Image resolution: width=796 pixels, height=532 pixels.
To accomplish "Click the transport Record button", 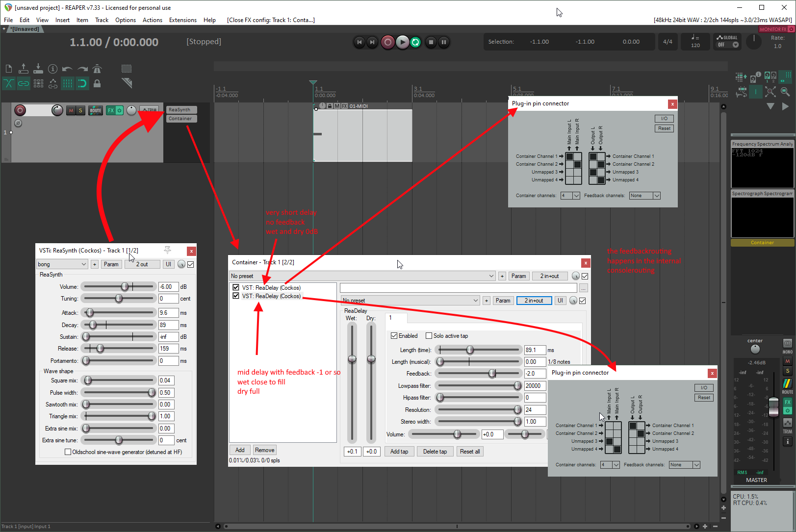I will tap(388, 42).
